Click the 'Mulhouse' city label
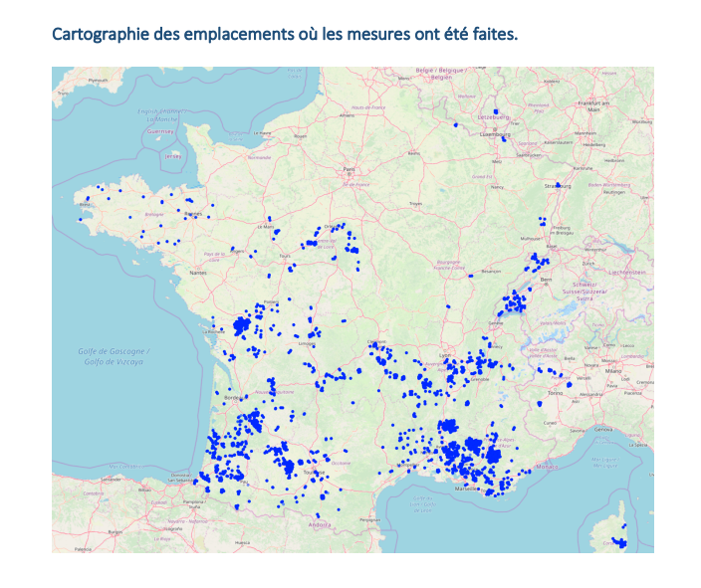Screen dimensions: 701x588 click(x=530, y=239)
